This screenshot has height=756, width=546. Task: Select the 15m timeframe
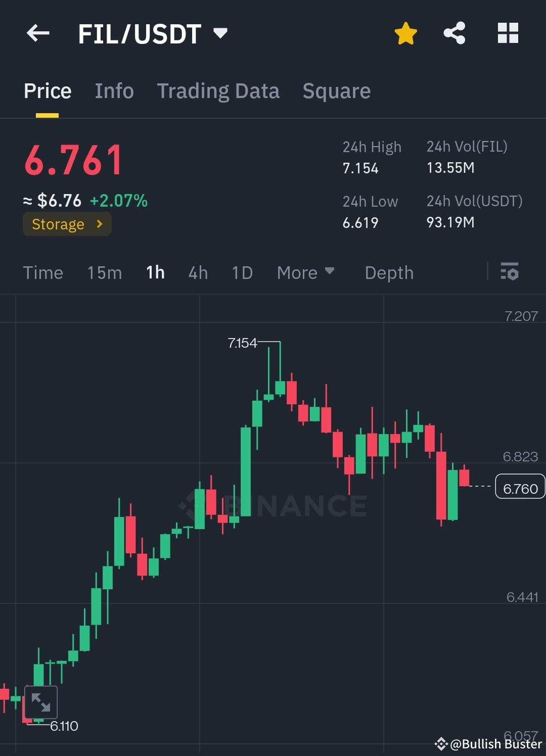(104, 272)
